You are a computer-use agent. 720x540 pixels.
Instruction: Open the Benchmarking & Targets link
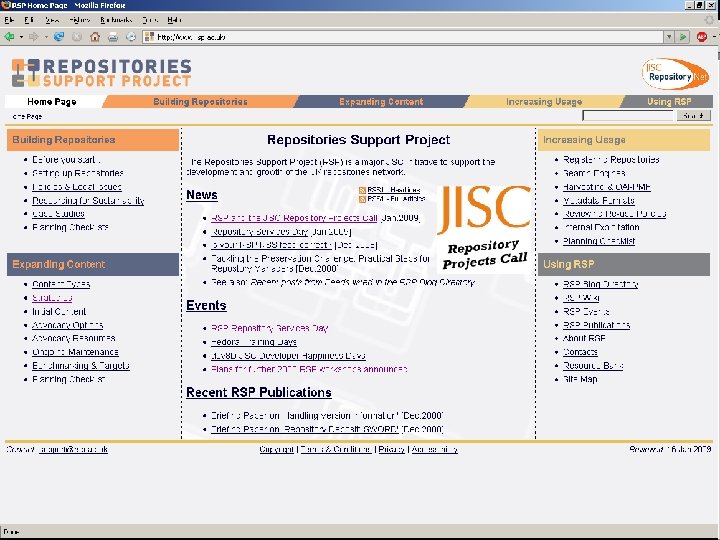(x=81, y=366)
